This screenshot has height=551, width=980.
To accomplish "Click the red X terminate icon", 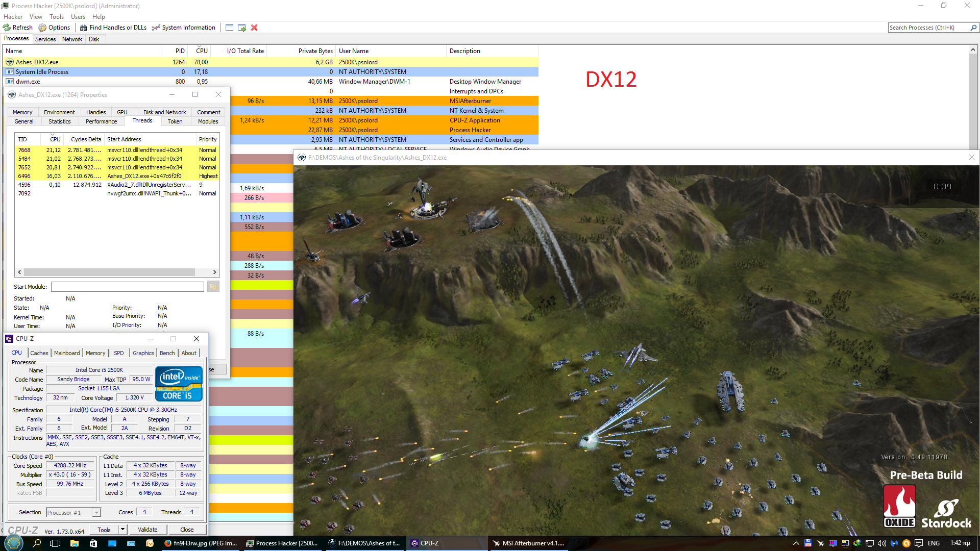I will (254, 28).
